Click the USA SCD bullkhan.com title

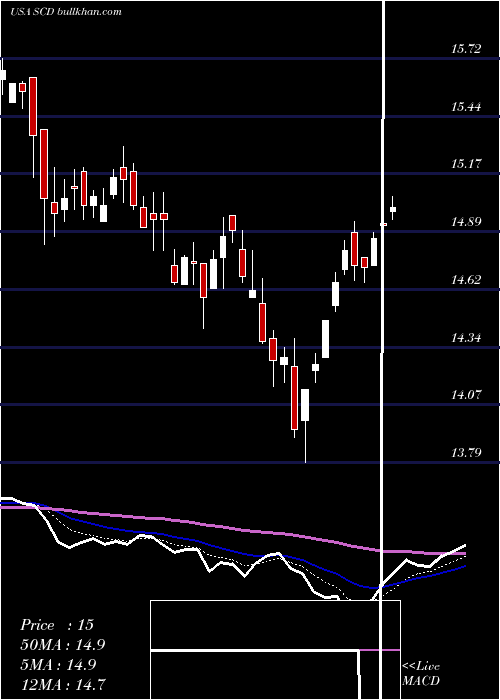coord(66,12)
